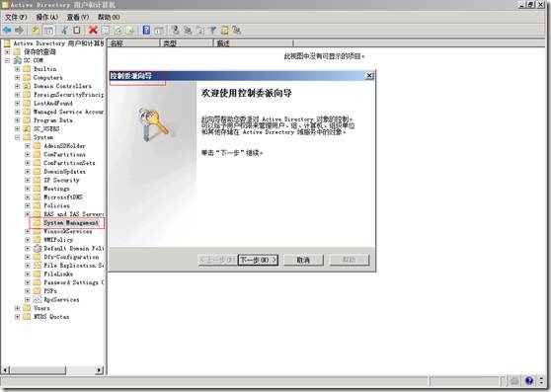
Task: Click the Export List toolbar icon
Action: coord(130,31)
